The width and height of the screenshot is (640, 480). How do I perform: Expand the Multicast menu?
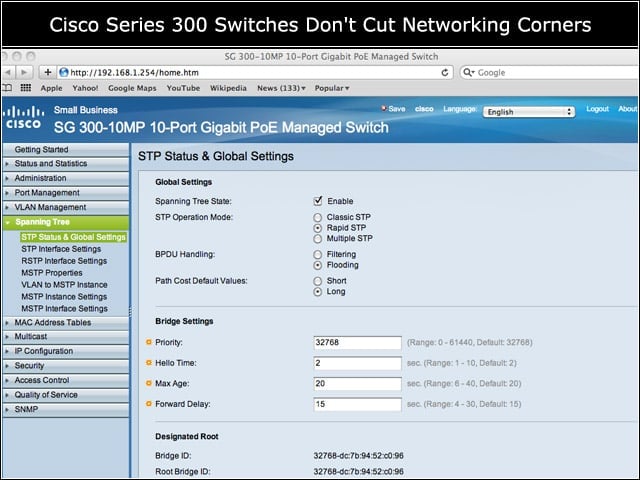(x=66, y=337)
